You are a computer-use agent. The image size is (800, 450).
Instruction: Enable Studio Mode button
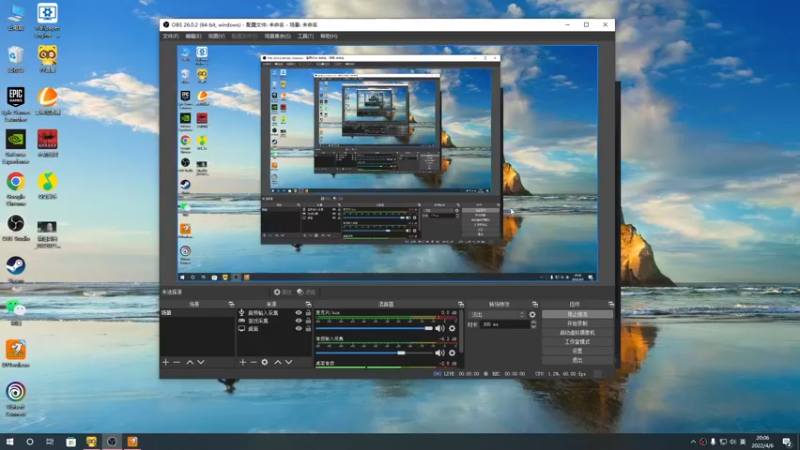[577, 342]
